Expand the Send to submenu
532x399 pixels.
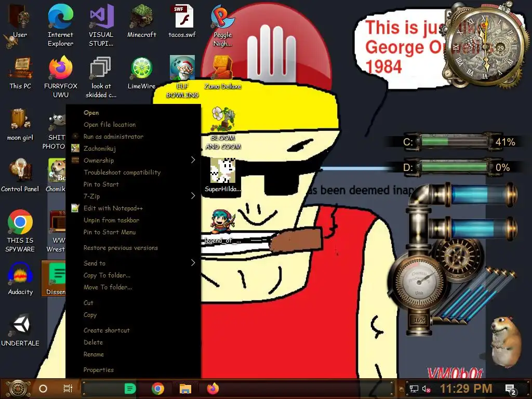(134, 263)
